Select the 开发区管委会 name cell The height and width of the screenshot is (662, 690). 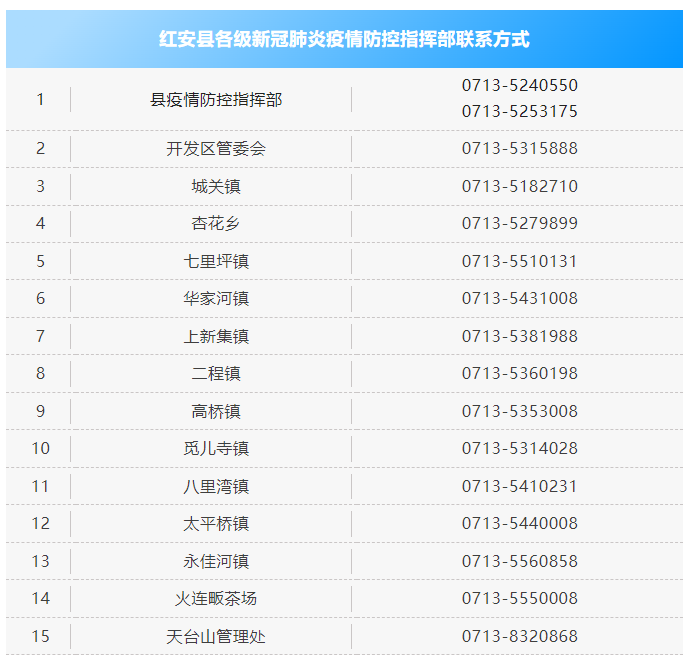click(x=216, y=149)
